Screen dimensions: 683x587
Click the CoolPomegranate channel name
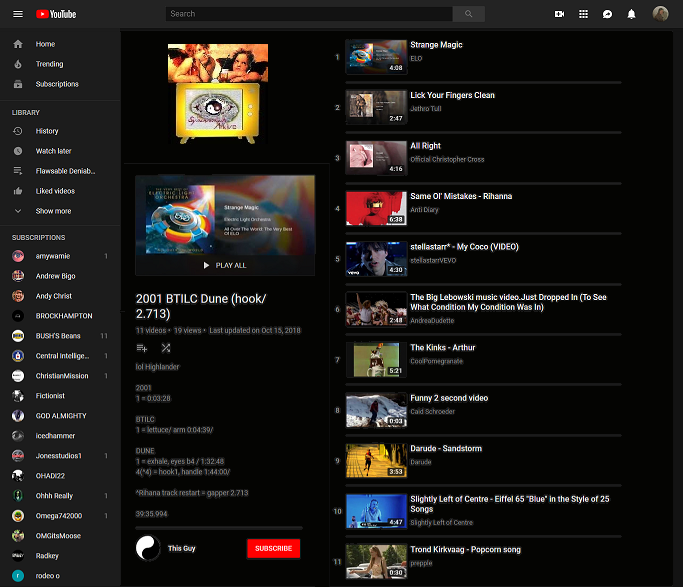tap(436, 361)
